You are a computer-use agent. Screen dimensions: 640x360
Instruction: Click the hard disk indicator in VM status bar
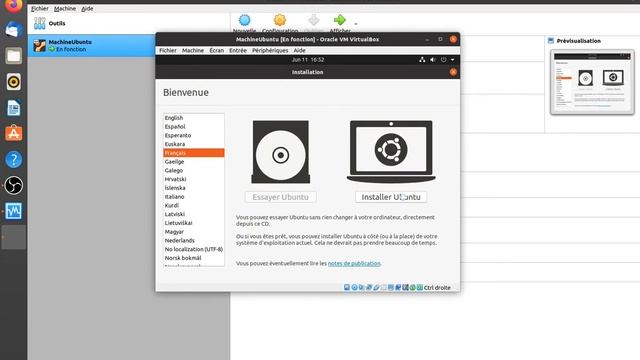coord(347,287)
